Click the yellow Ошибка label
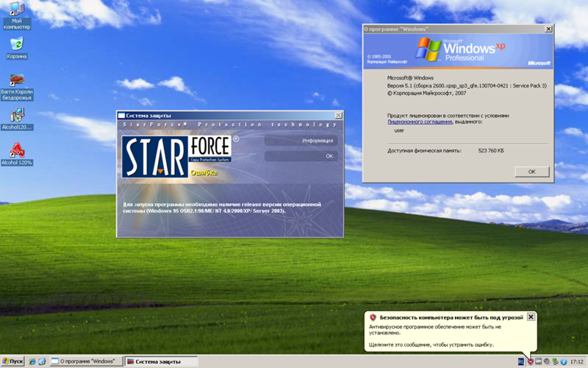 (x=204, y=173)
